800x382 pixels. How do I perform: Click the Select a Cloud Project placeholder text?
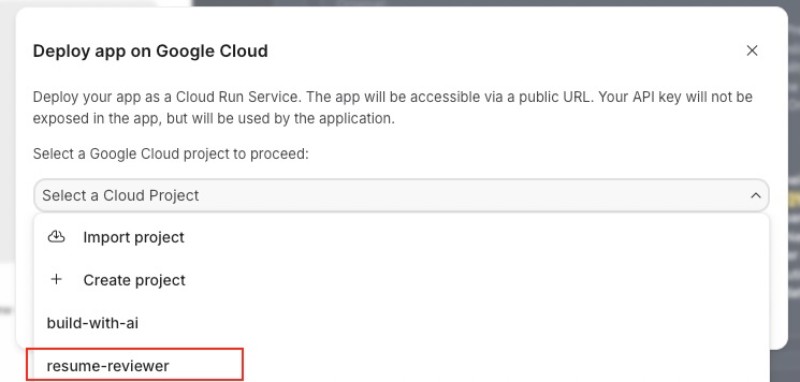pos(120,195)
